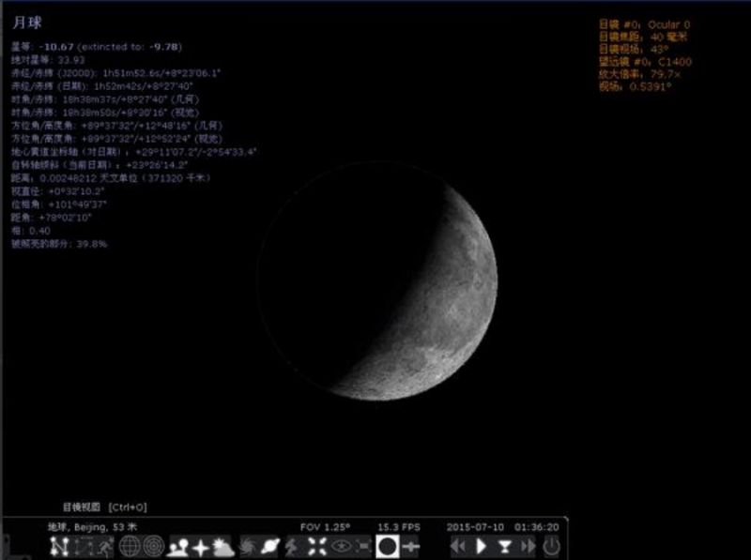Toggle the ground landscape
This screenshot has width=751, height=560.
pos(177,546)
